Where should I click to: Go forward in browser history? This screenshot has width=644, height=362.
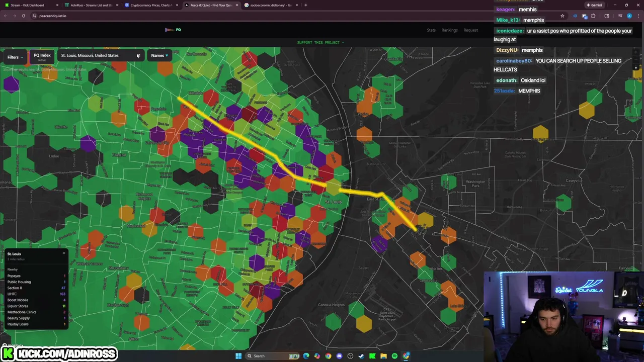(x=14, y=16)
